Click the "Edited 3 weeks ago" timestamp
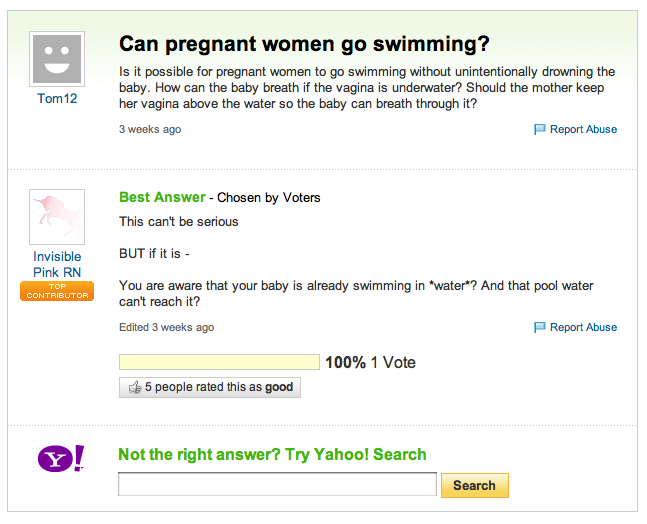The width and height of the screenshot is (647, 524). tap(166, 327)
